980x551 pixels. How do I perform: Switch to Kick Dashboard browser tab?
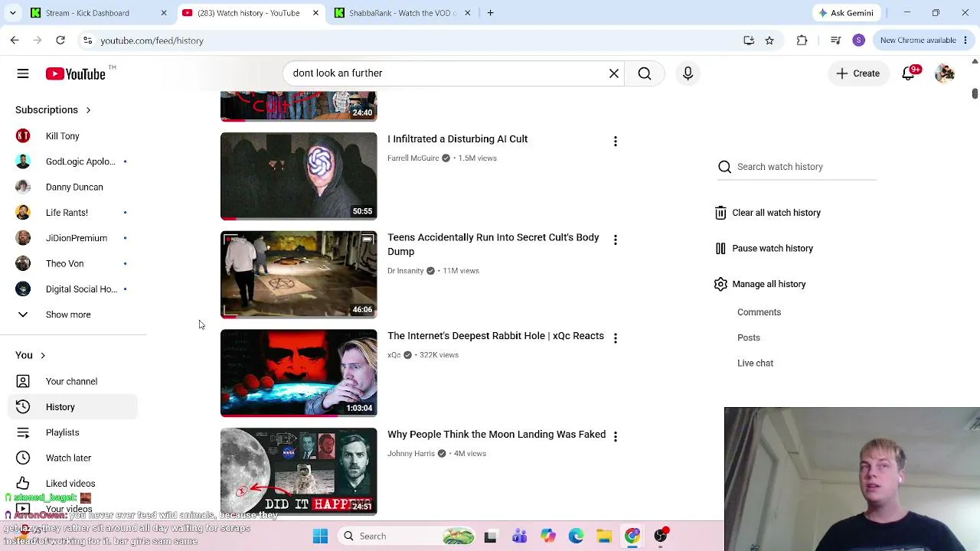pyautogui.click(x=98, y=13)
